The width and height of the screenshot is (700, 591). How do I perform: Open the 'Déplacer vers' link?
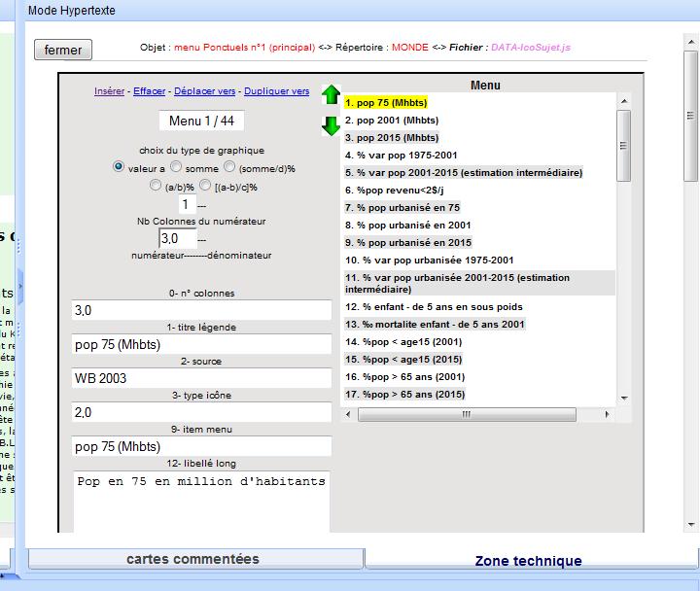[x=204, y=91]
